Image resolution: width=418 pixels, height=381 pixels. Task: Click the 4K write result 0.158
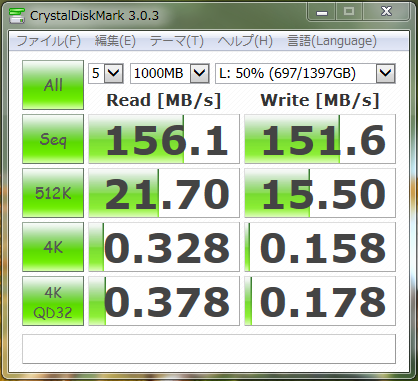320,247
